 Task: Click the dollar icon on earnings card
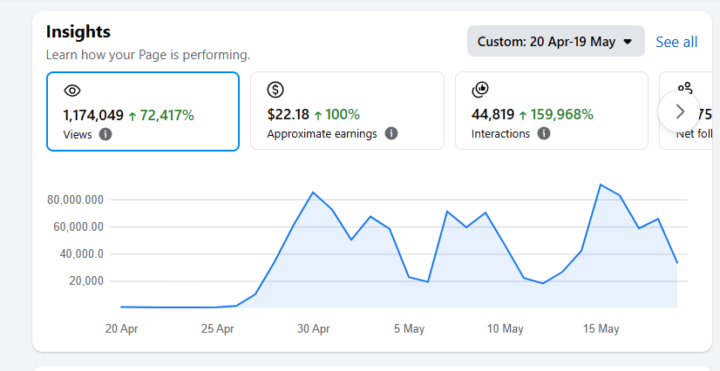(x=276, y=90)
